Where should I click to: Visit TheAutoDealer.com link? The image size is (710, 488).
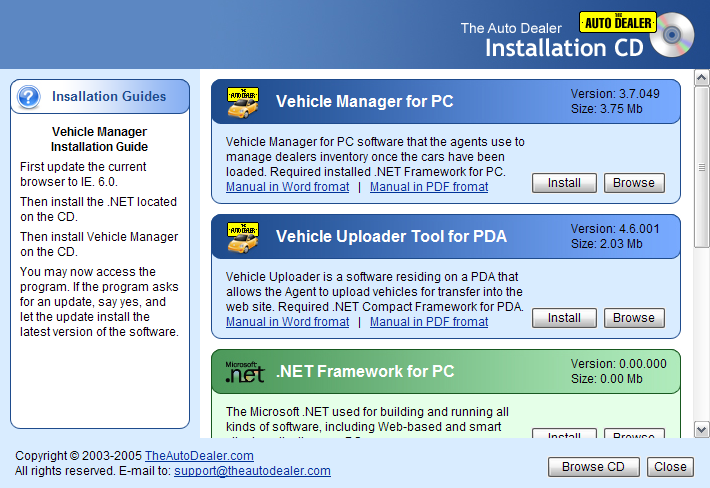(199, 456)
